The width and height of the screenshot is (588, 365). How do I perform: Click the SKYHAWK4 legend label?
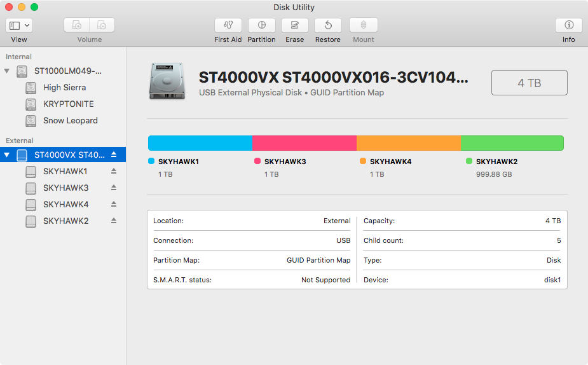(x=391, y=162)
